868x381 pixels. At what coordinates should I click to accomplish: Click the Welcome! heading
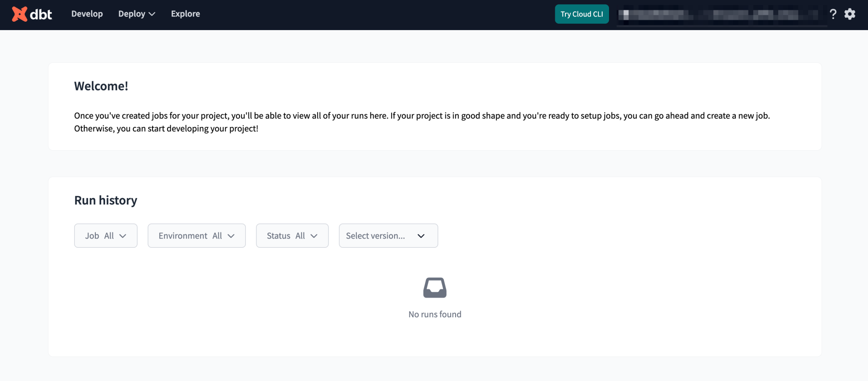(x=101, y=86)
